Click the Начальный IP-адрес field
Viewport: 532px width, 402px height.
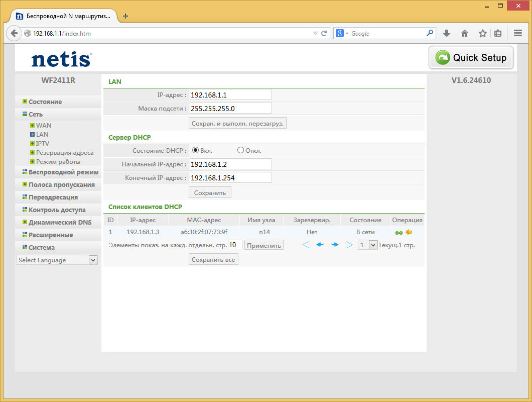pyautogui.click(x=230, y=164)
